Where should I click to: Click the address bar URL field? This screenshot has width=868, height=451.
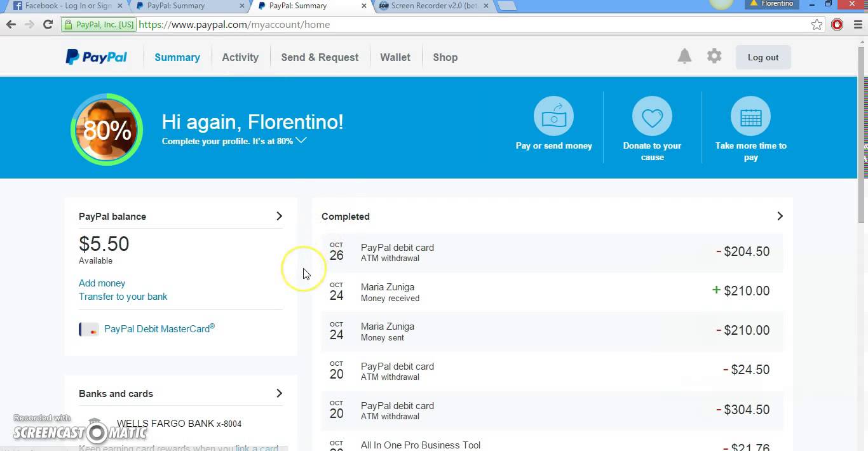pyautogui.click(x=470, y=25)
